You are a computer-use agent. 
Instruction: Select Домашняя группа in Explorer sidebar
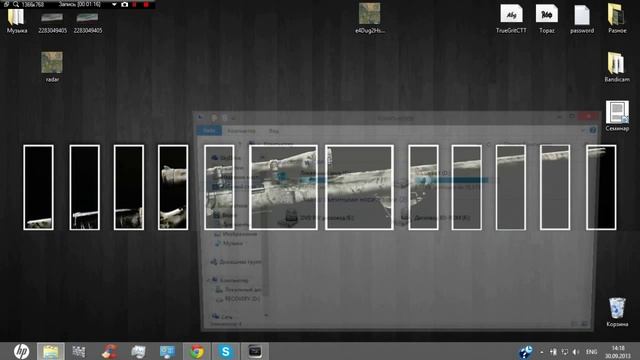tap(237, 262)
